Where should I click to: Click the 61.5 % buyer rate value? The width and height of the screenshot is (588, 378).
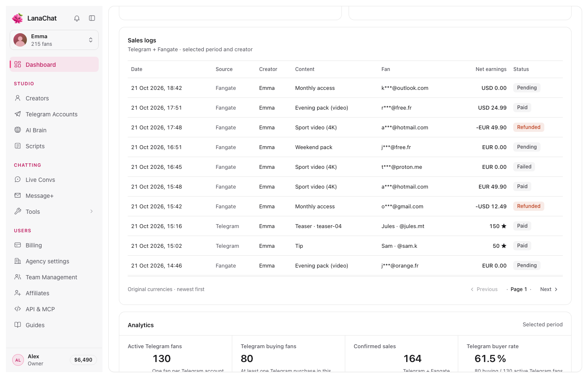(x=490, y=359)
